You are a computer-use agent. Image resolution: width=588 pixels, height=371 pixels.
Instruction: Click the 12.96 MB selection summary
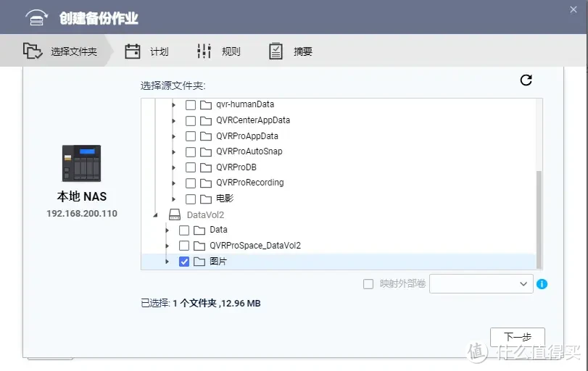[241, 303]
